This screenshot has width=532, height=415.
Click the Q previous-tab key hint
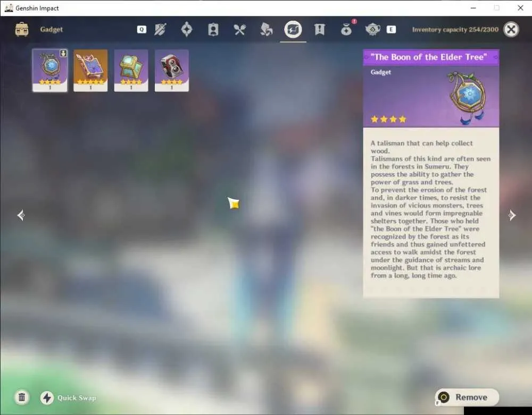[142, 29]
